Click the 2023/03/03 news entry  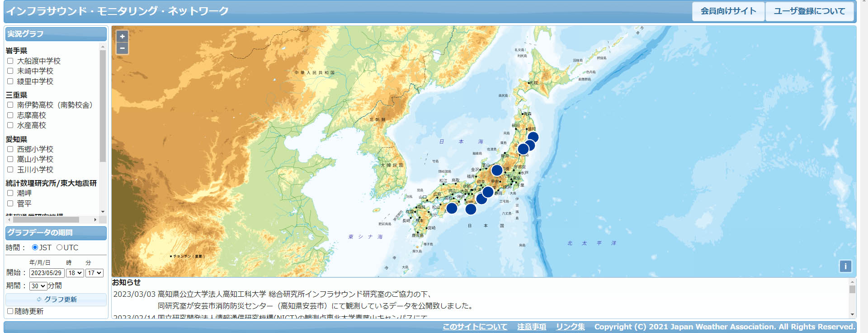pos(293,300)
